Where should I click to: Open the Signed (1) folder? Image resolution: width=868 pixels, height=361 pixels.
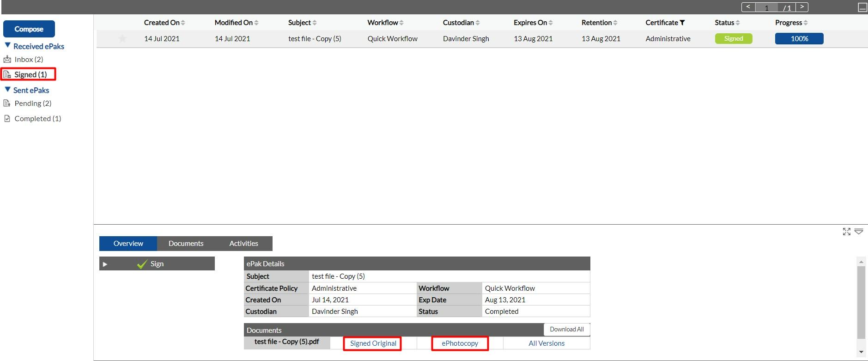point(30,74)
